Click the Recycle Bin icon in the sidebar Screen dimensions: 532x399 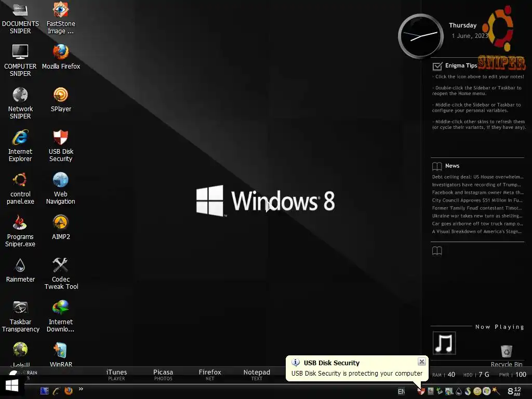(x=506, y=352)
